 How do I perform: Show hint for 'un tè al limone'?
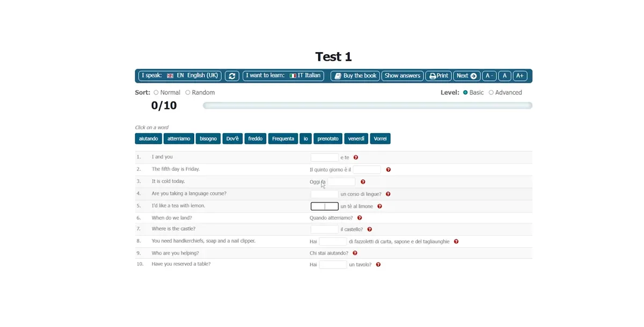(x=379, y=206)
